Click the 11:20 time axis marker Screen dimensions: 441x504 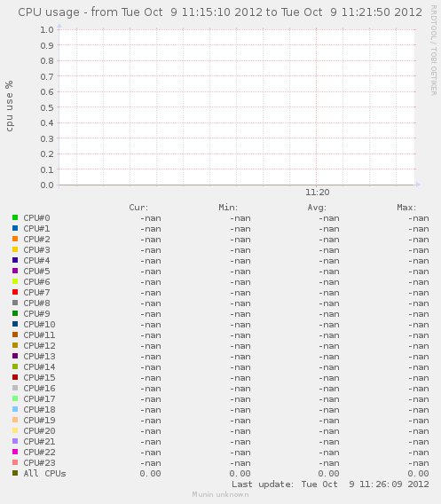tap(318, 193)
